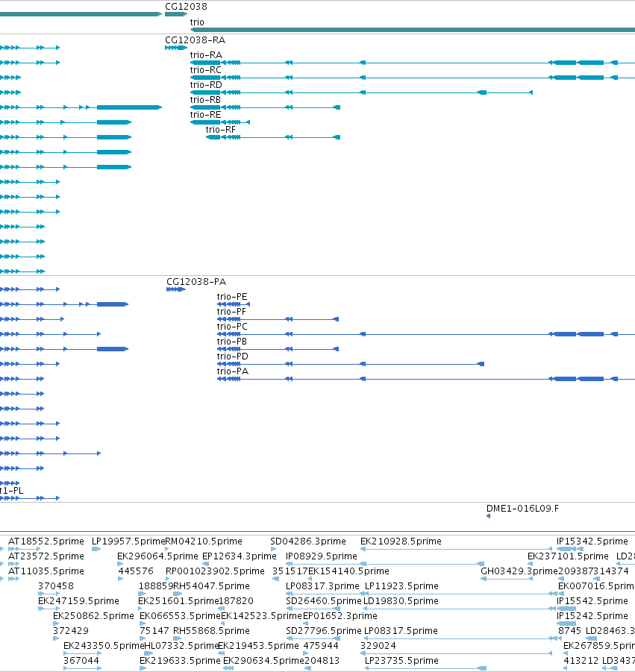Select the LD19830.5prime label

[401, 601]
